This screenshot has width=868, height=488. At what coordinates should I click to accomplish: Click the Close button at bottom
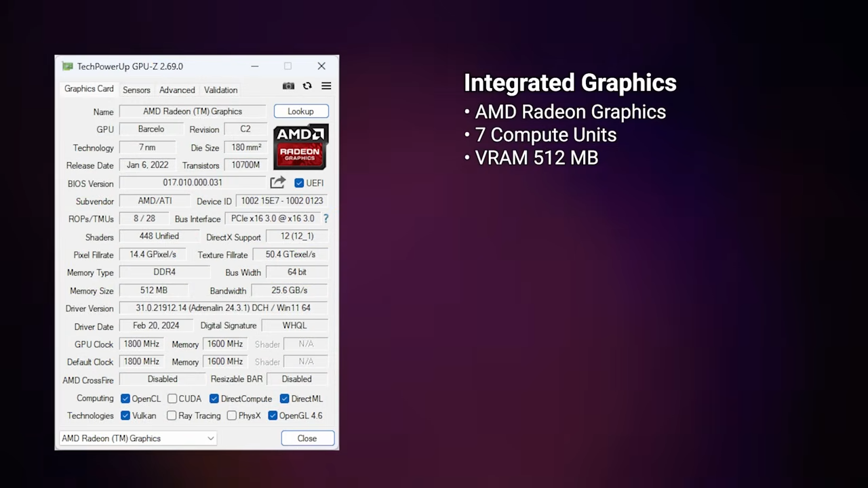click(x=307, y=439)
